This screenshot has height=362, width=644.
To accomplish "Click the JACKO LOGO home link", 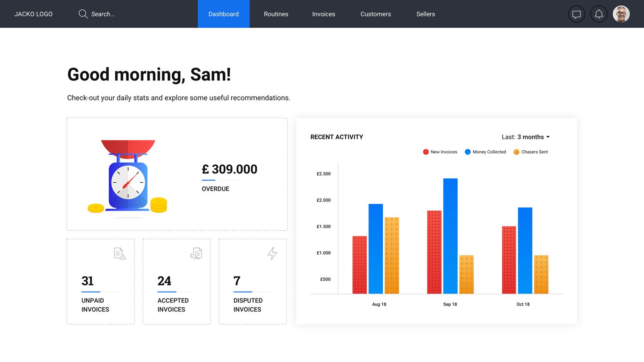I will click(x=34, y=14).
